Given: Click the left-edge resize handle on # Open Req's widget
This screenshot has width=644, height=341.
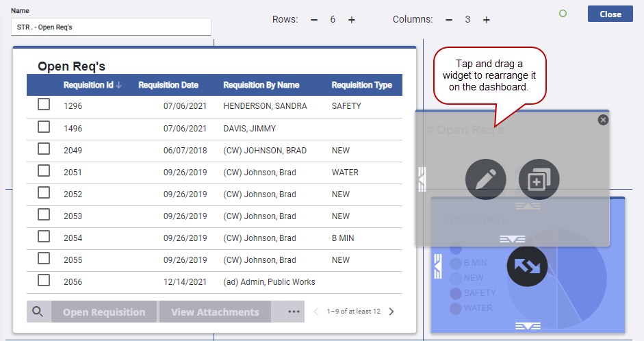Looking at the screenshot, I should [422, 179].
